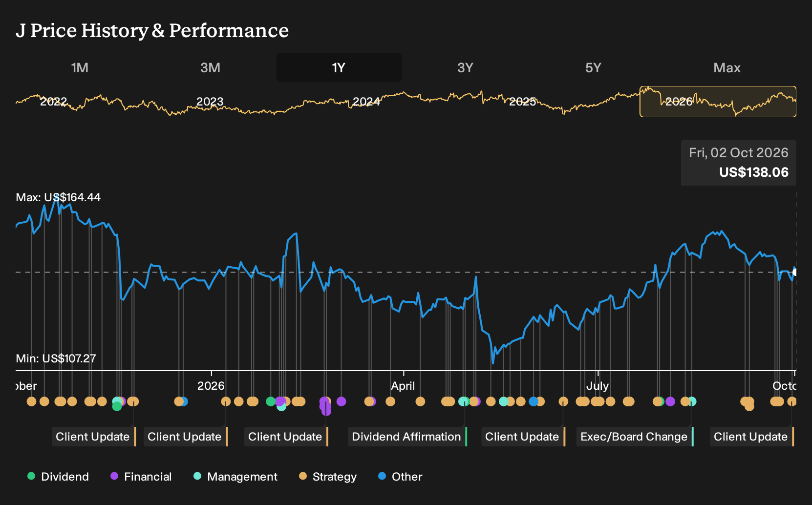This screenshot has height=505, width=812.
Task: Click the highlighted 2026 range selector window
Action: (718, 102)
